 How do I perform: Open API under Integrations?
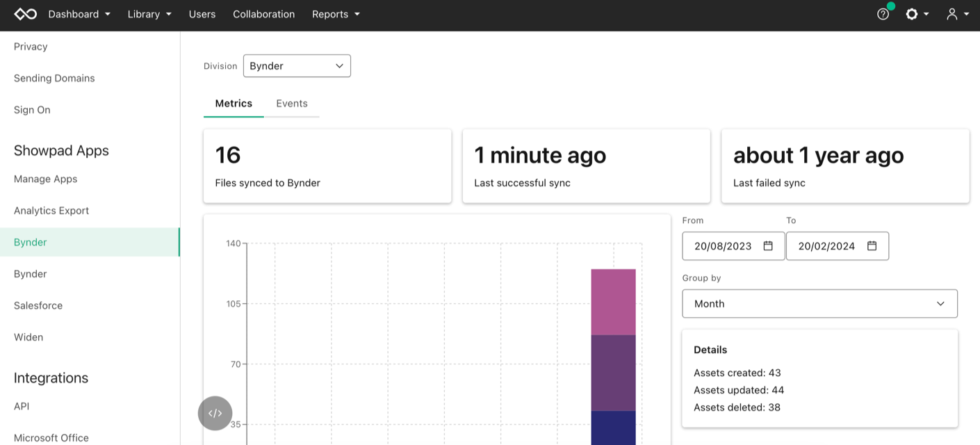[x=22, y=406]
